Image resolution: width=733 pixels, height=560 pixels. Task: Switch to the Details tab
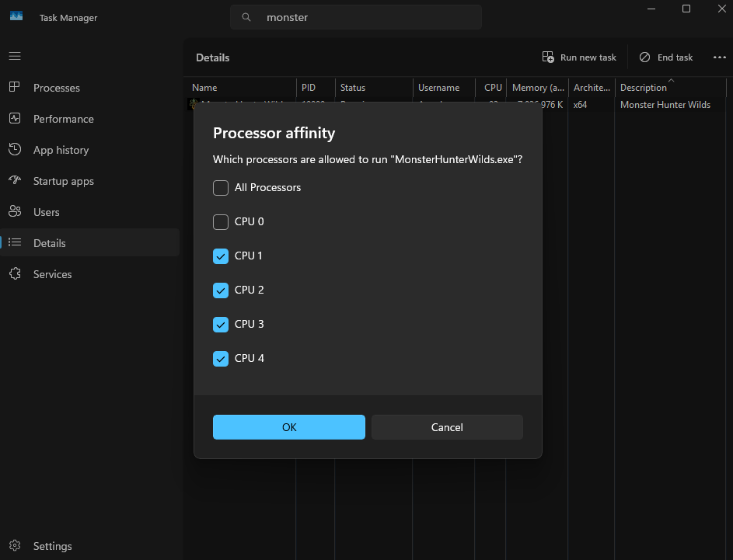click(x=50, y=243)
